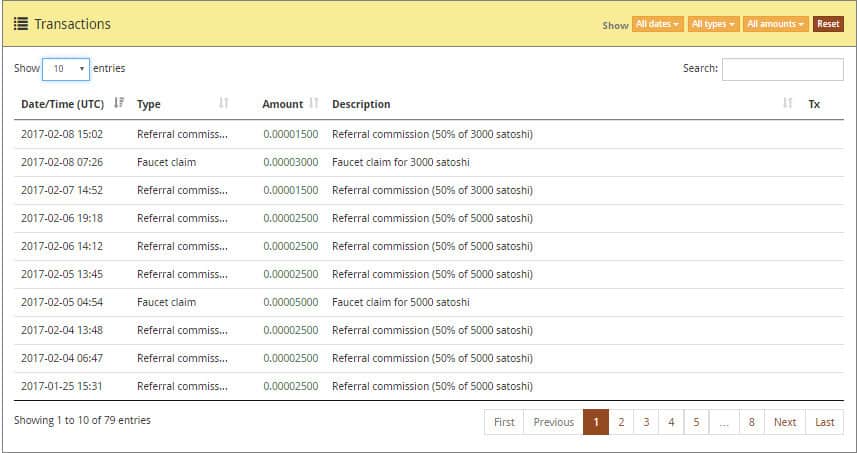Jump to page 3 in pagination
Viewport: 857px width, 453px height.
click(x=646, y=422)
